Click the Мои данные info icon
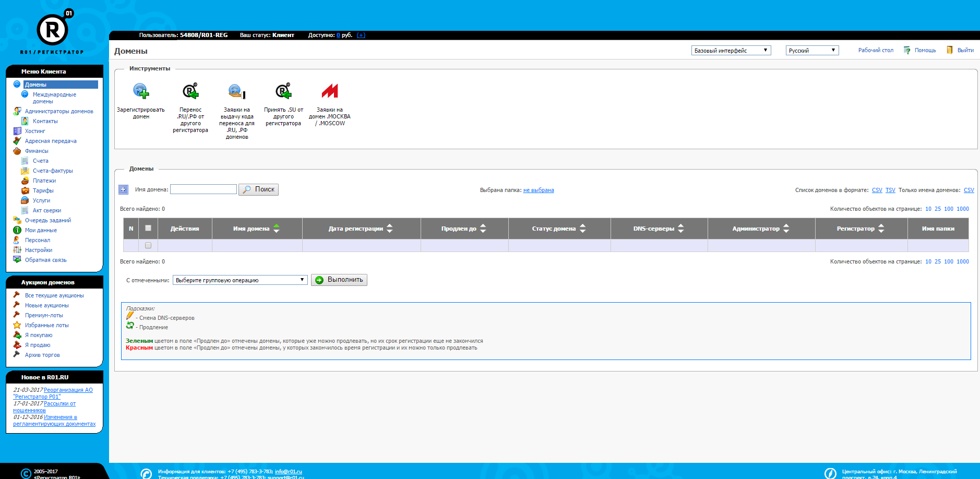 [x=17, y=230]
